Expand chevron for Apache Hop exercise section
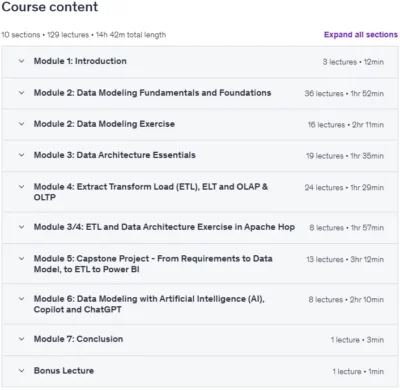This screenshot has height=390, width=400. click(21, 227)
